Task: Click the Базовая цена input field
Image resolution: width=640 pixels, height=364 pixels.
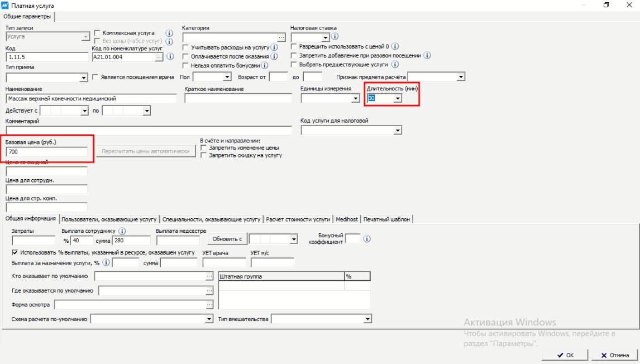Action: click(x=47, y=152)
